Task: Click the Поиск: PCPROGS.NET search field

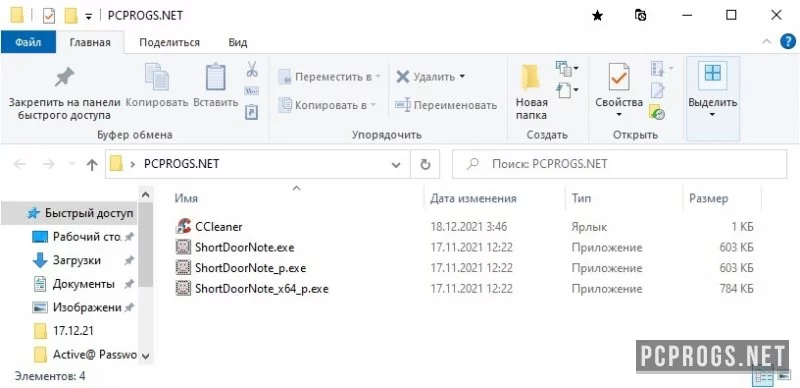Action: [619, 164]
